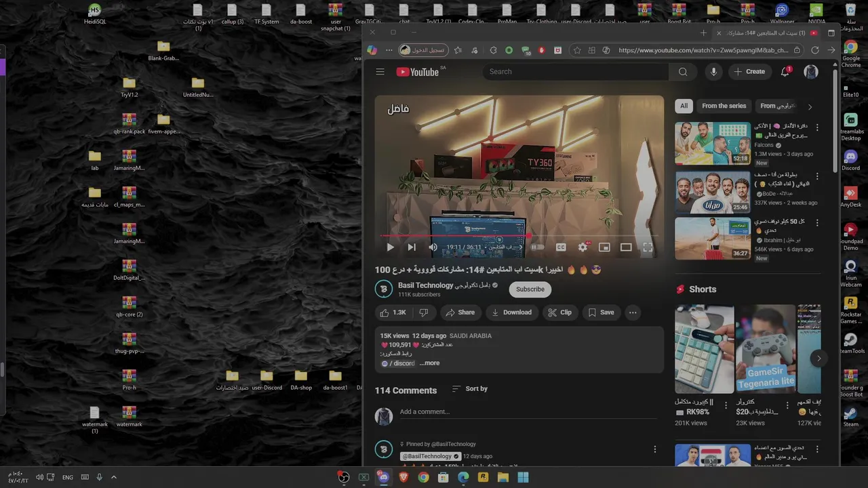The image size is (868, 488).
Task: Open BoDe recommended video 25:46 thumbnail
Action: 713,192
